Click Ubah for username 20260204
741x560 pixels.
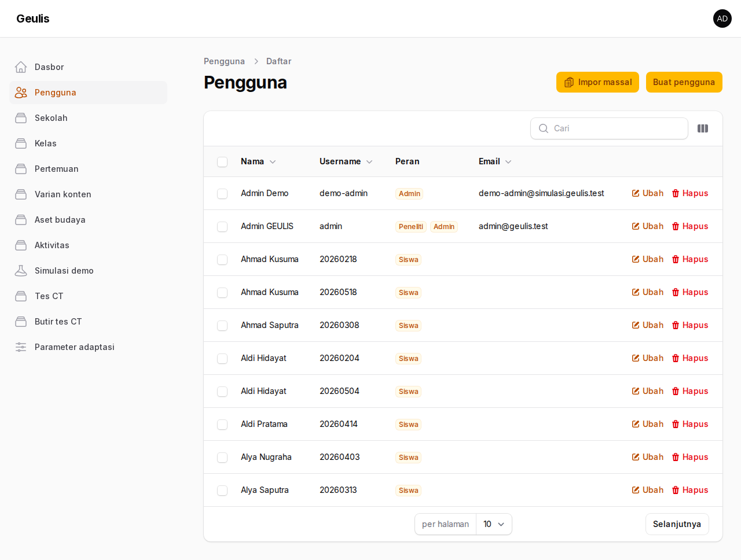pyautogui.click(x=648, y=358)
